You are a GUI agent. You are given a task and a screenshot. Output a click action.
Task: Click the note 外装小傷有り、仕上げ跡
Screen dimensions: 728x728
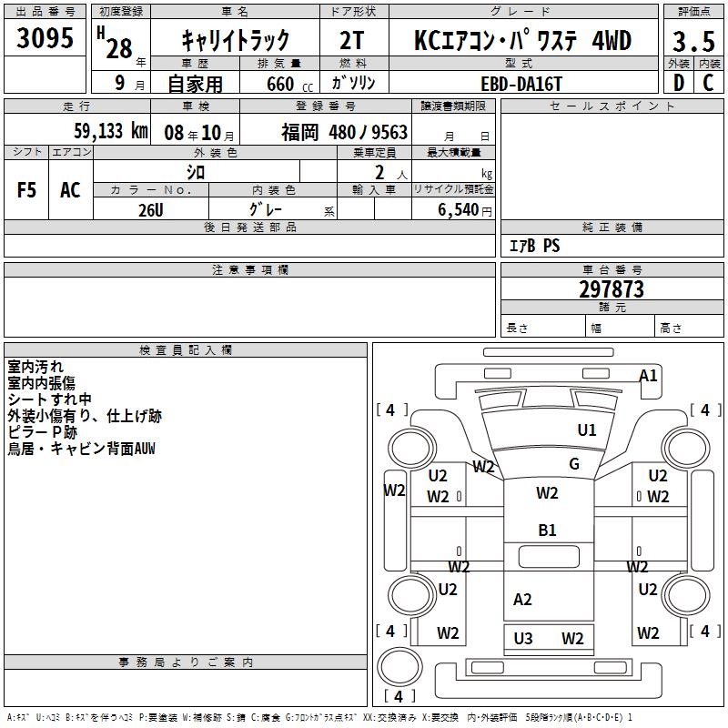coord(85,416)
